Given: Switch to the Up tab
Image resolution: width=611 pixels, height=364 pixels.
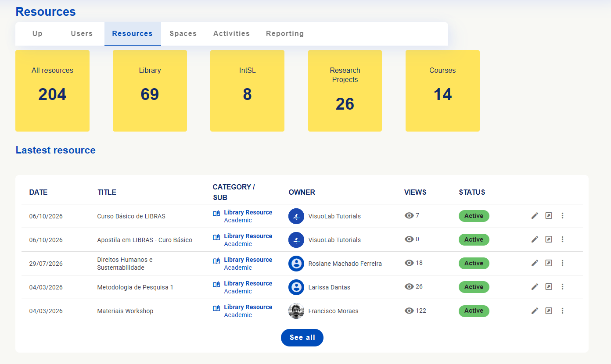Looking at the screenshot, I should point(37,34).
